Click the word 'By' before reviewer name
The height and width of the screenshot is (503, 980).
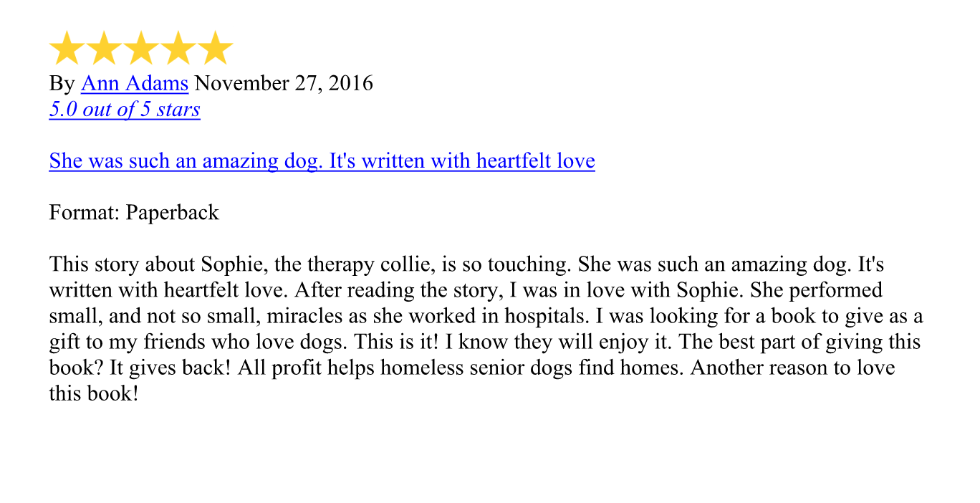coord(62,83)
